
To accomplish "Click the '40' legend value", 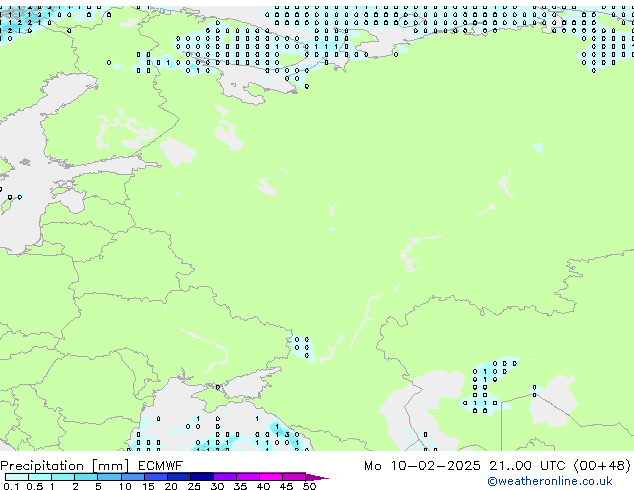I will (263, 486).
